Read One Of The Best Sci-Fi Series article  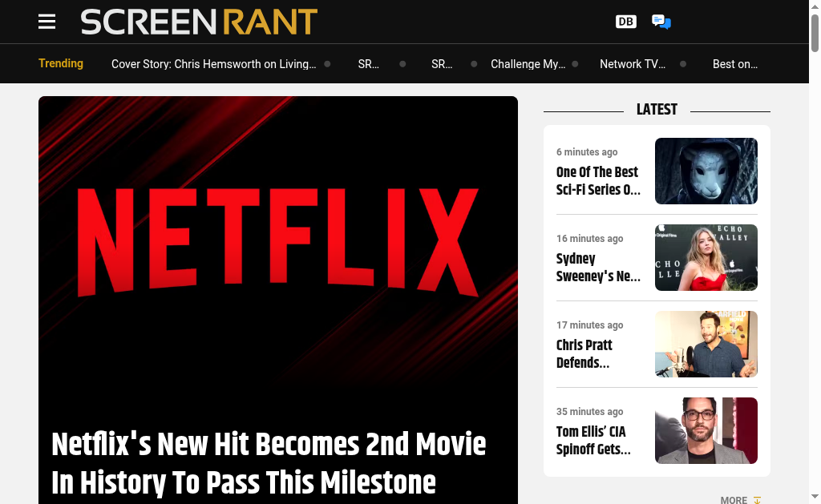pos(598,180)
